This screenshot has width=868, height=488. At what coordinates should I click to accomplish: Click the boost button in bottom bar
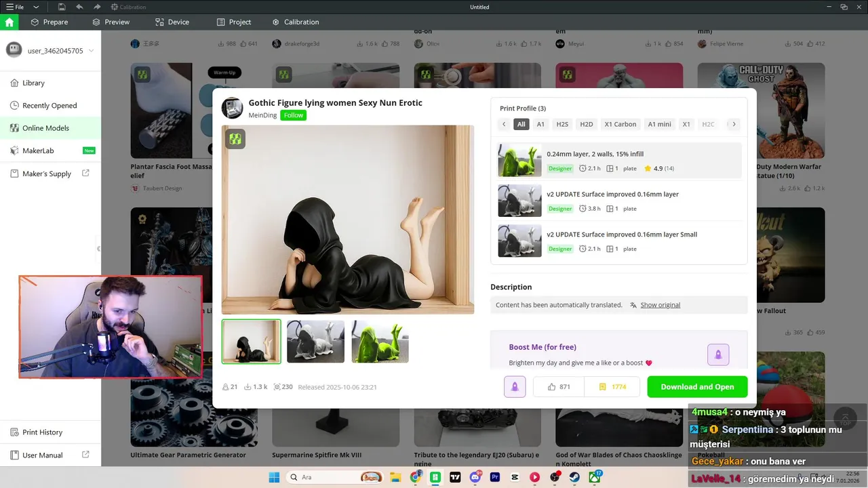(x=515, y=387)
